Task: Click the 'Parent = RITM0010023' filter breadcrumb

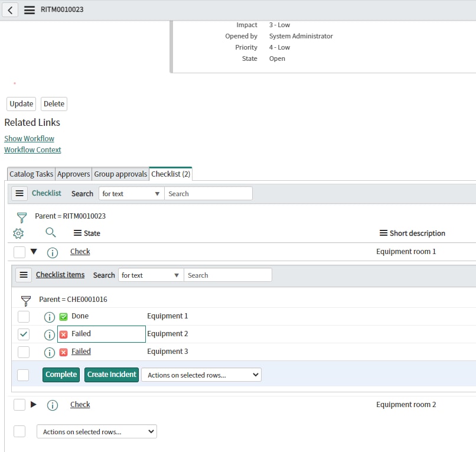Action: pyautogui.click(x=70, y=216)
